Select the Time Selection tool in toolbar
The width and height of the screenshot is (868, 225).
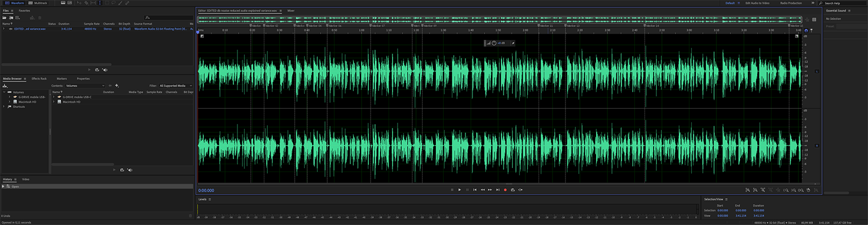click(x=99, y=3)
